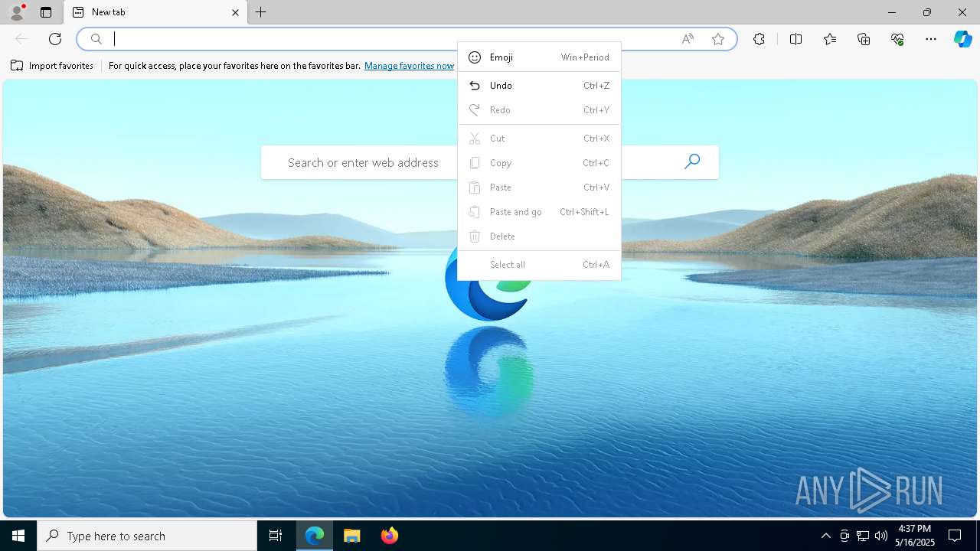Open volume control tray icon
Screen dimensions: 980x551
coord(881,536)
